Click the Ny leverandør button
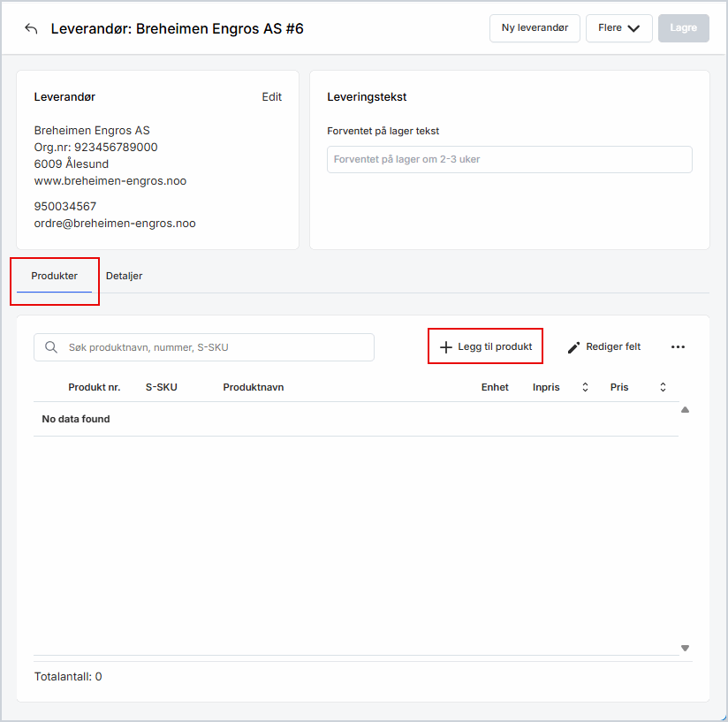The image size is (728, 722). point(535,28)
